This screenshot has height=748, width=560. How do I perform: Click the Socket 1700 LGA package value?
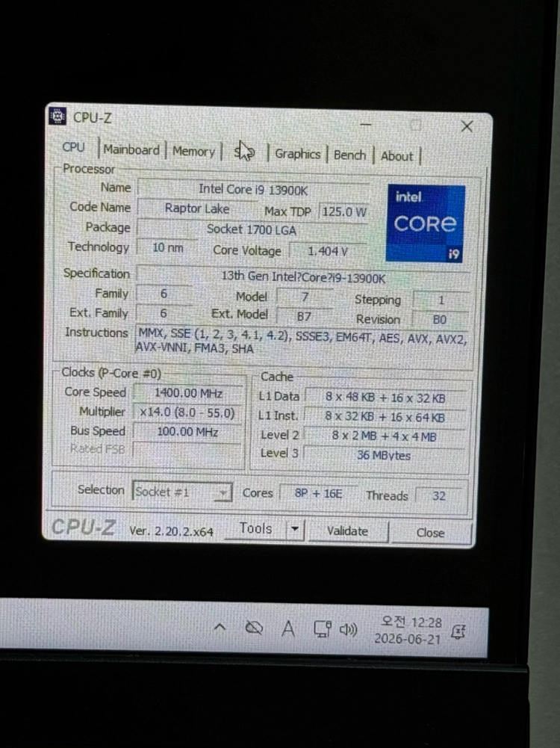point(252,230)
